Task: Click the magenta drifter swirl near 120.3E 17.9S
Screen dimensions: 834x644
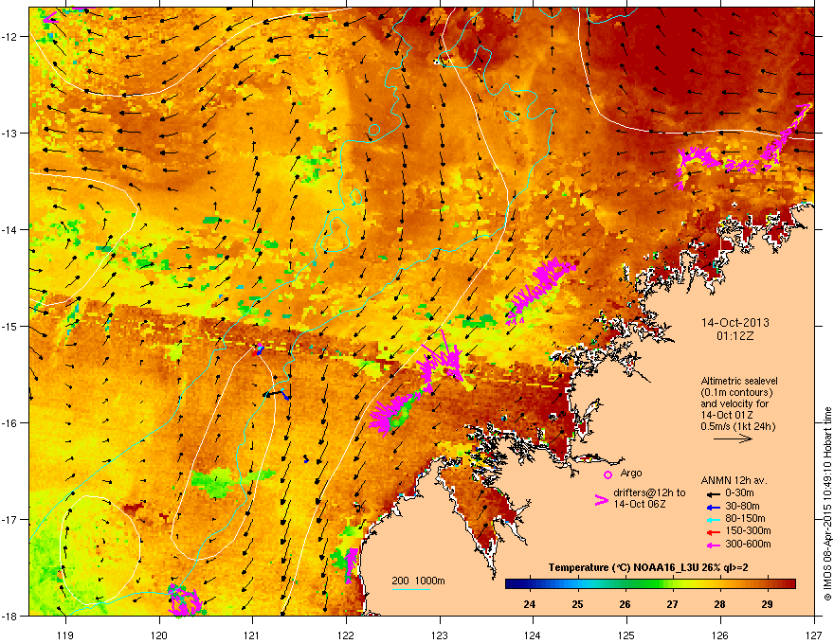Action: click(x=184, y=600)
